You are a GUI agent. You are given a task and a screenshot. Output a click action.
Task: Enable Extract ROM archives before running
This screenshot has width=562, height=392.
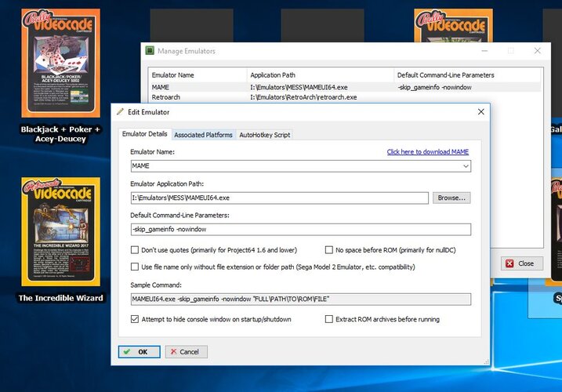(x=329, y=319)
